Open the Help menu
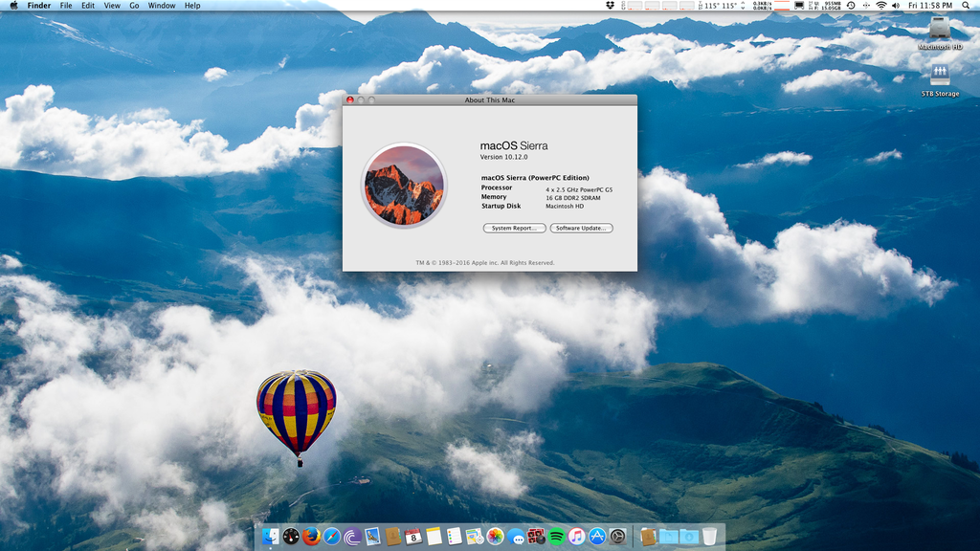This screenshot has height=551, width=980. pos(192,5)
